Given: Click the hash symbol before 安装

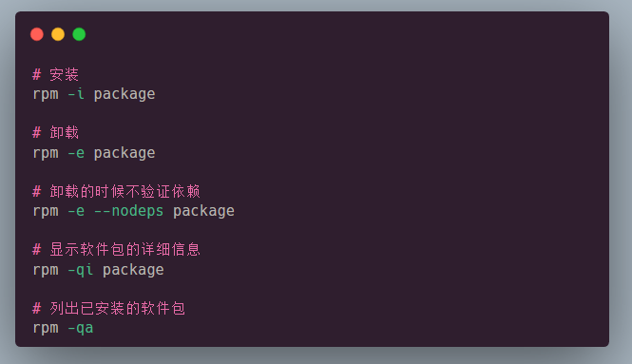Looking at the screenshot, I should pyautogui.click(x=37, y=74).
